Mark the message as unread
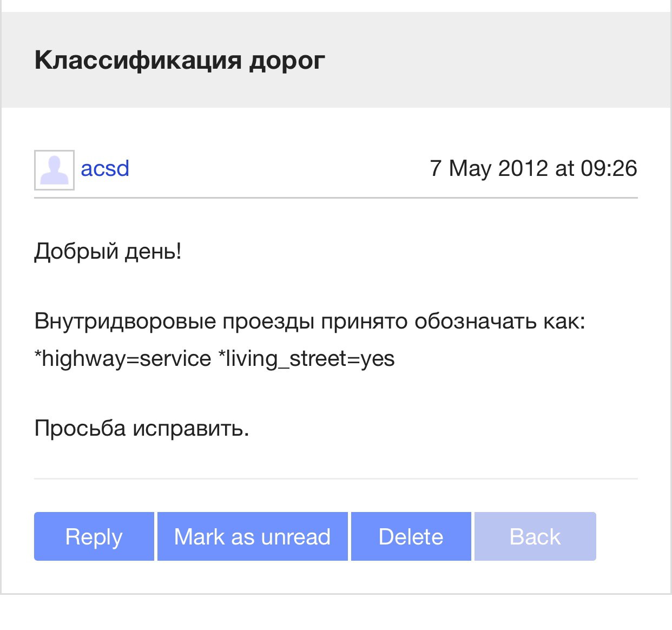This screenshot has height=630, width=672. click(252, 536)
